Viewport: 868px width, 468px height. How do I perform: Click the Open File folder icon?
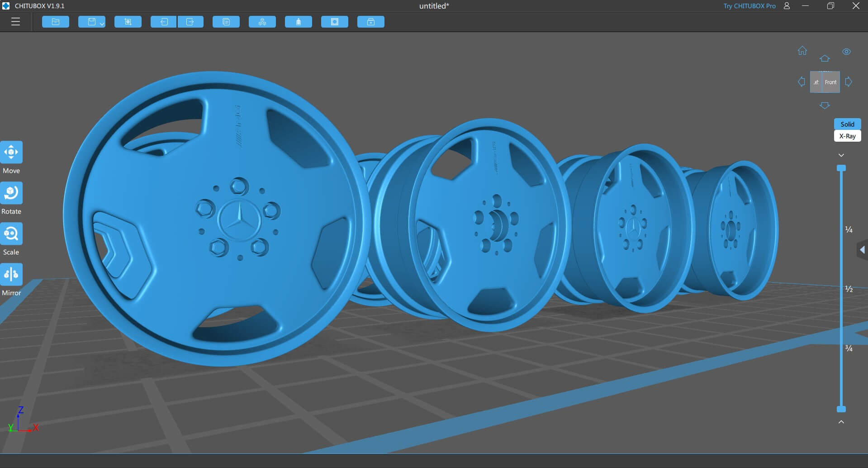(56, 22)
